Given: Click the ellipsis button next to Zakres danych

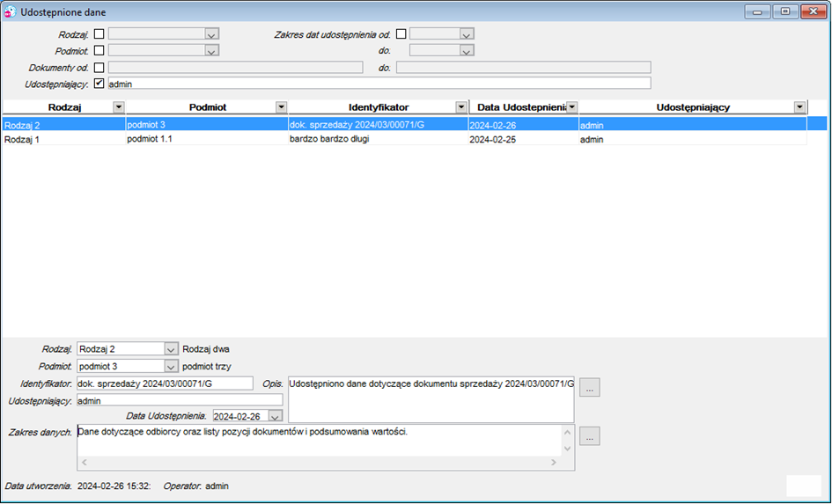Looking at the screenshot, I should pyautogui.click(x=590, y=436).
